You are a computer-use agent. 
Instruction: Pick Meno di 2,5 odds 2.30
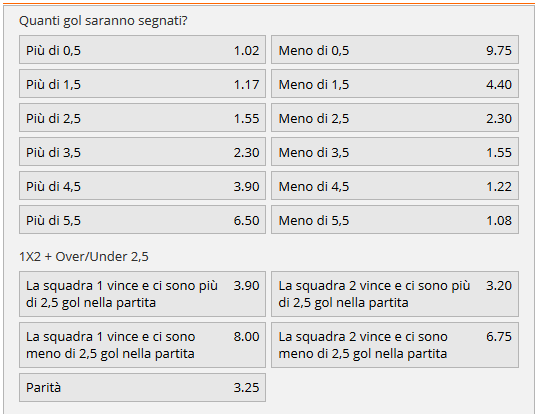(x=395, y=118)
